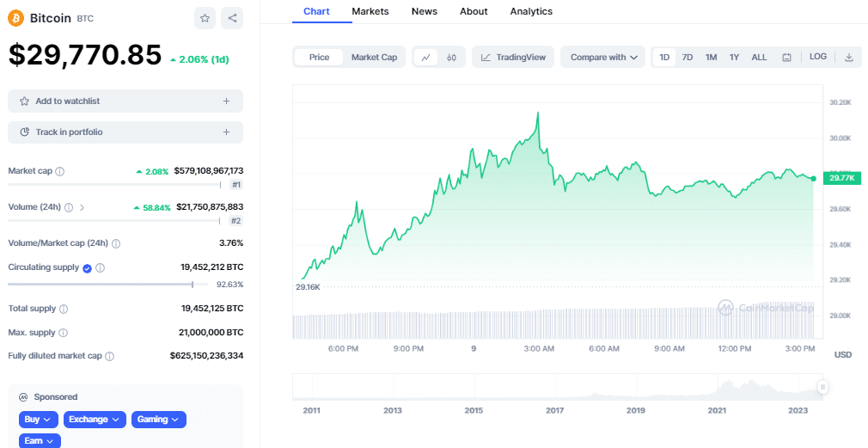Image resolution: width=868 pixels, height=448 pixels.
Task: Open the calendar date range picker
Action: [786, 57]
